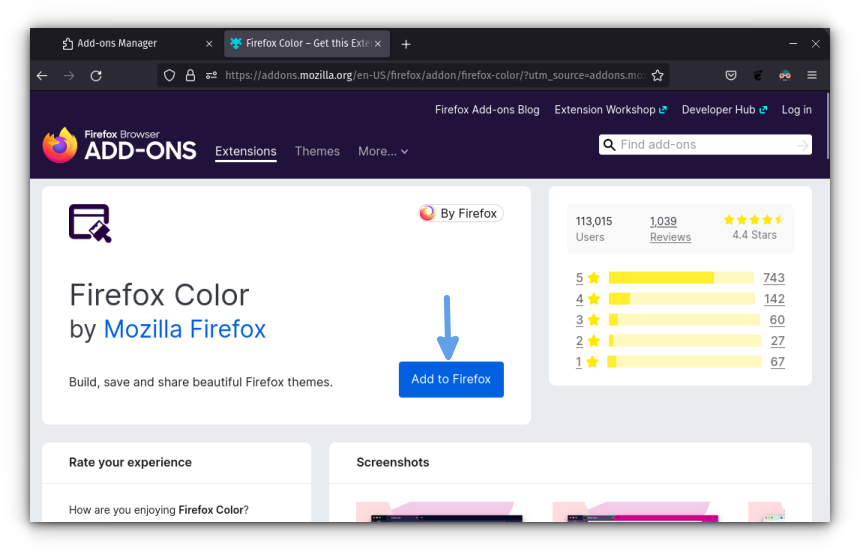Open the 743 five-star reviews count

pyautogui.click(x=773, y=278)
